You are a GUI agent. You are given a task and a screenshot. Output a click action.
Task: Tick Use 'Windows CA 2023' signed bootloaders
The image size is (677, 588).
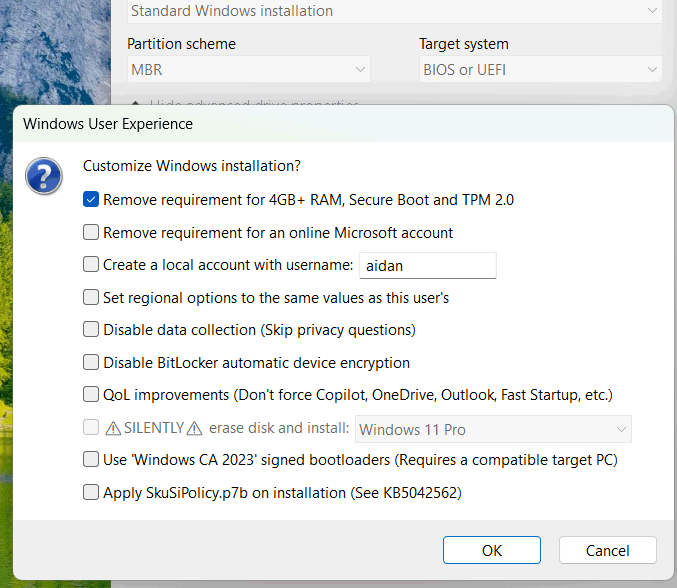(x=91, y=459)
